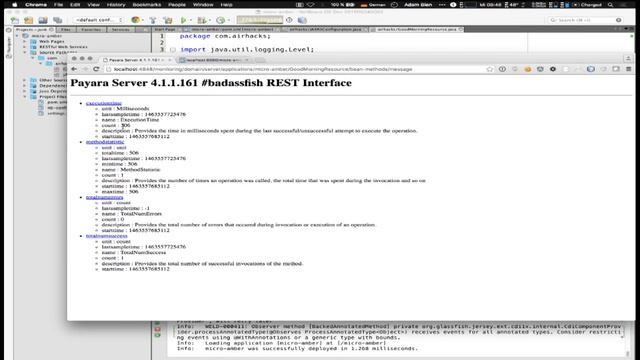Open Bookmarks menu in menu bar
Screen dimensions: 640x360
click(x=147, y=4)
